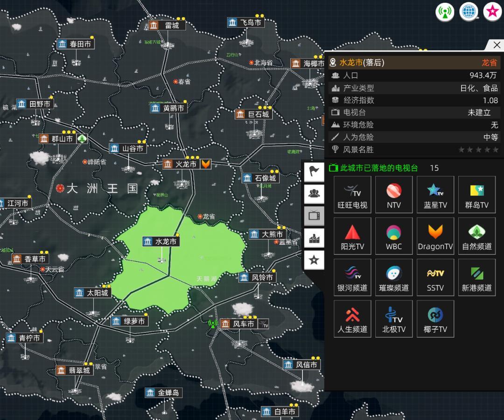Select the flag tab in side panel
Image resolution: width=504 pixels, height=420 pixels.
(x=314, y=171)
